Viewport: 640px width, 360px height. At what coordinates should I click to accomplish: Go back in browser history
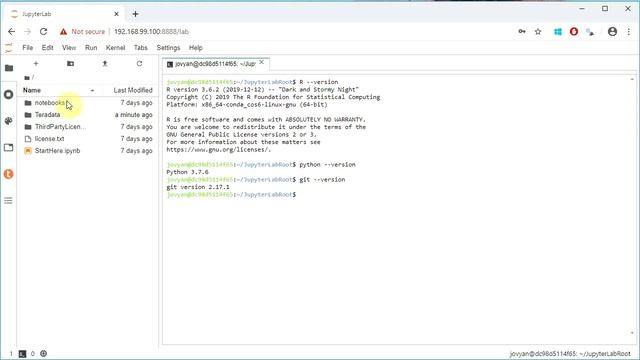tap(11, 31)
